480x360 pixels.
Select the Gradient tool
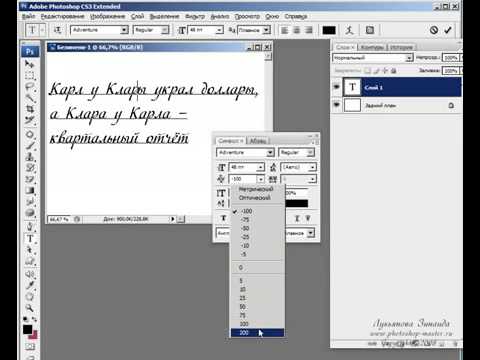pyautogui.click(x=30, y=190)
